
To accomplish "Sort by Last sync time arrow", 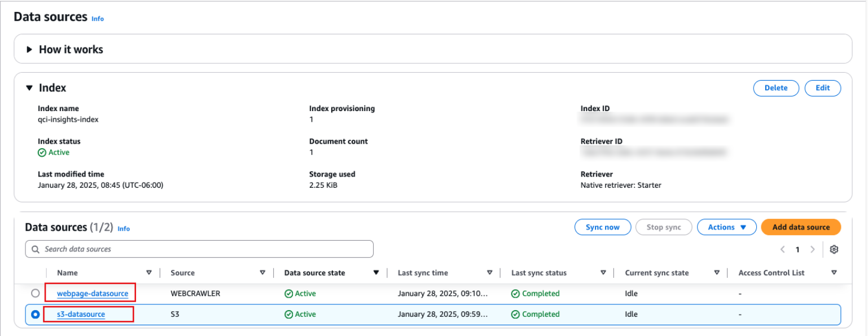I will pyautogui.click(x=490, y=273).
